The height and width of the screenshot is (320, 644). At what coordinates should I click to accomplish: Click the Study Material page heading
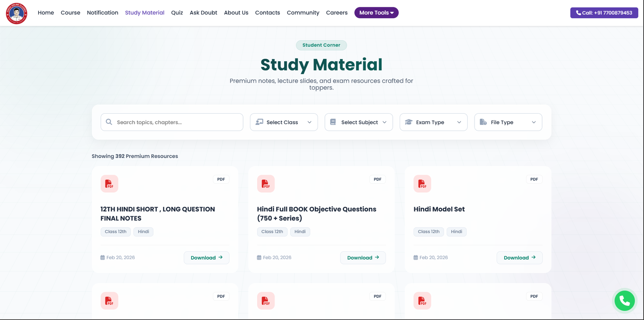321,64
